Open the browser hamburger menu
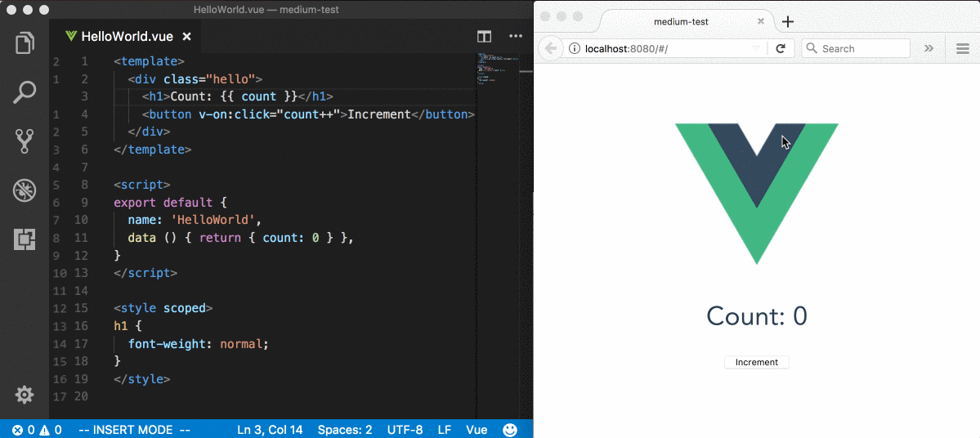This screenshot has width=980, height=438. (963, 49)
